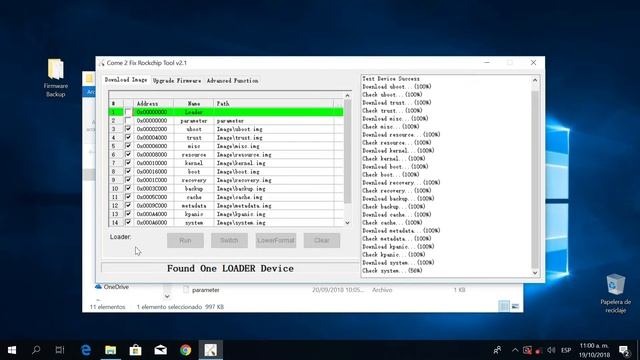Click ESP language indicator
This screenshot has width=640, height=360.
(x=566, y=350)
